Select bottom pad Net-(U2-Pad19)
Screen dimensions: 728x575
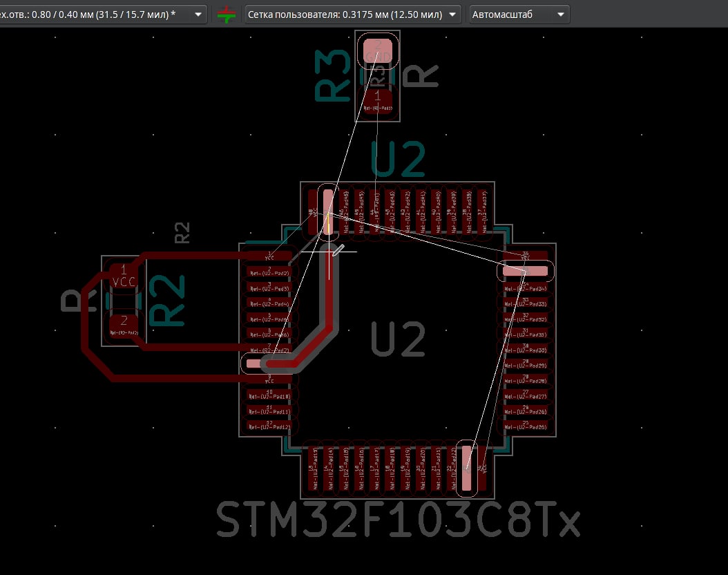405,469
